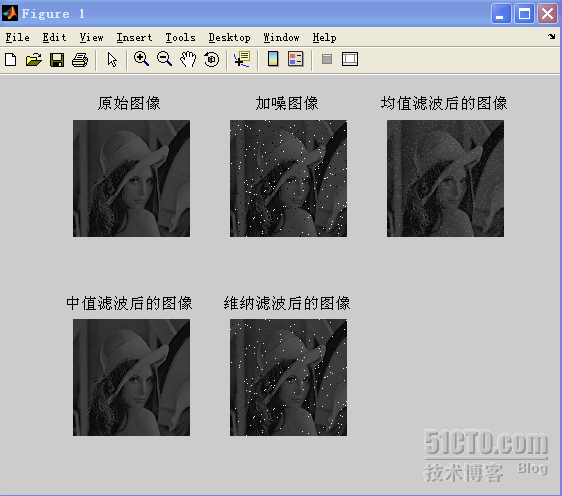Click the title text 维纳滤波后的图像
Screen dimensions: 562x496
pyautogui.click(x=287, y=303)
